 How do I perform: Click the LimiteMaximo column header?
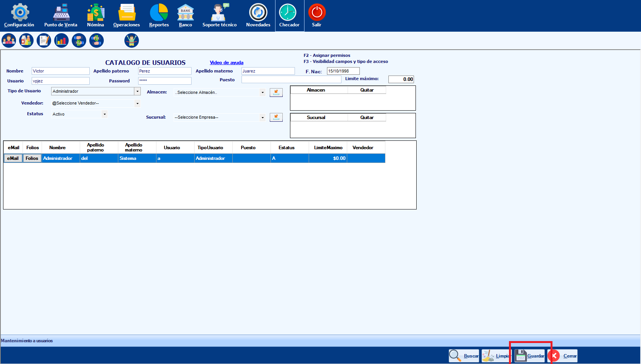tap(328, 148)
